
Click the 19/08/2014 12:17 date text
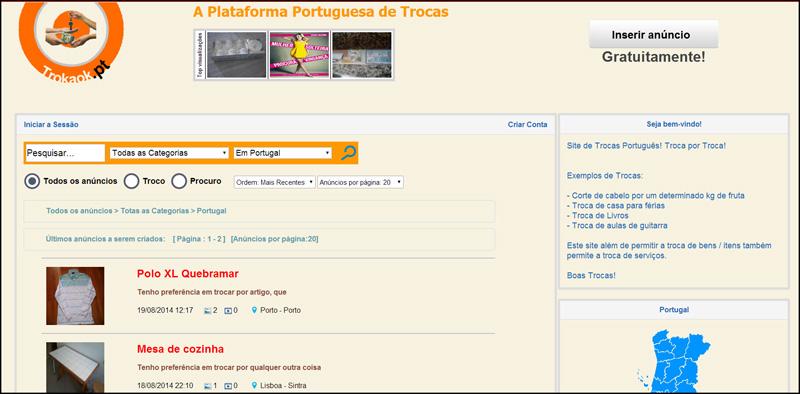click(165, 310)
